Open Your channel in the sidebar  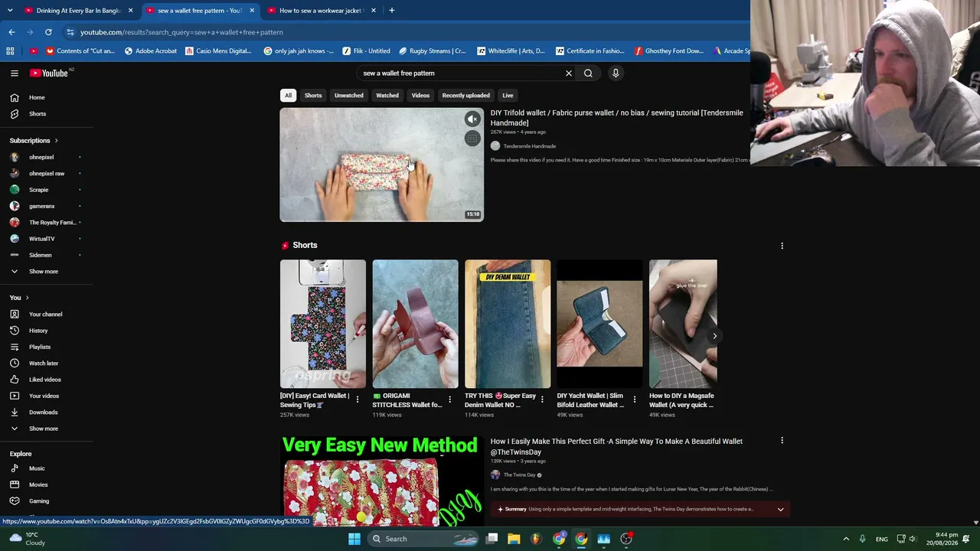pyautogui.click(x=46, y=315)
